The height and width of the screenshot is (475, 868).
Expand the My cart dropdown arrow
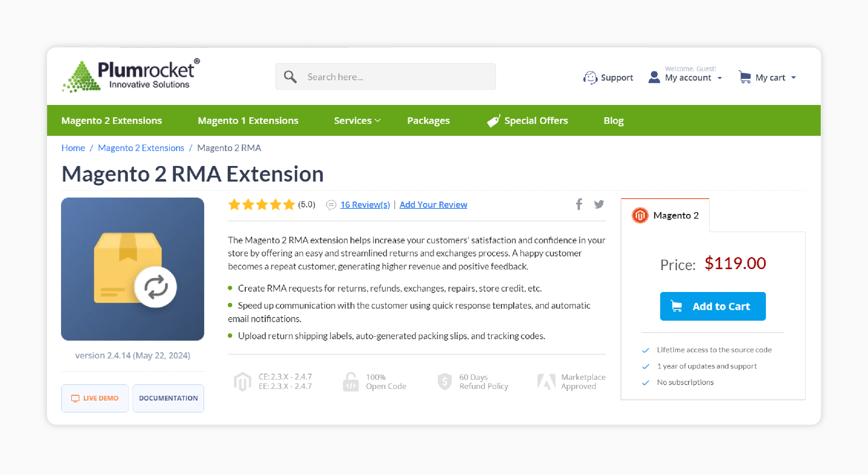(794, 78)
